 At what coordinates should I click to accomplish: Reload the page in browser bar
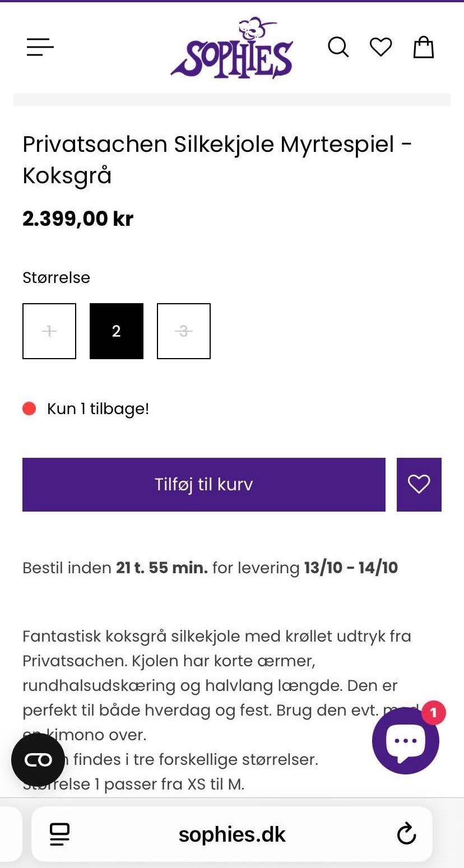(x=406, y=834)
